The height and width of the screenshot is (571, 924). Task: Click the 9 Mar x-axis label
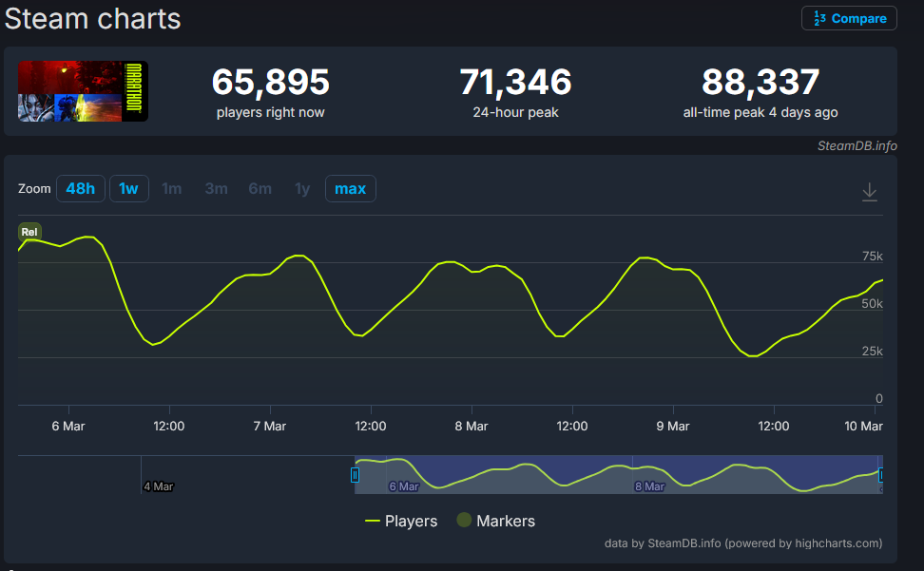(673, 427)
